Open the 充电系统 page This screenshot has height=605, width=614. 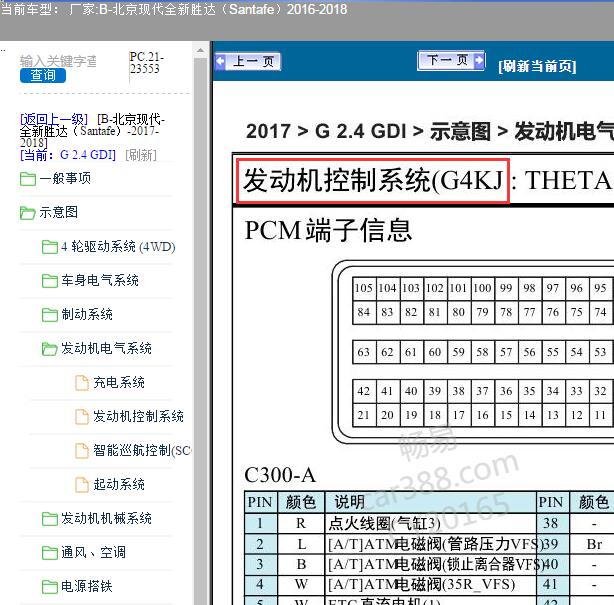(x=119, y=382)
